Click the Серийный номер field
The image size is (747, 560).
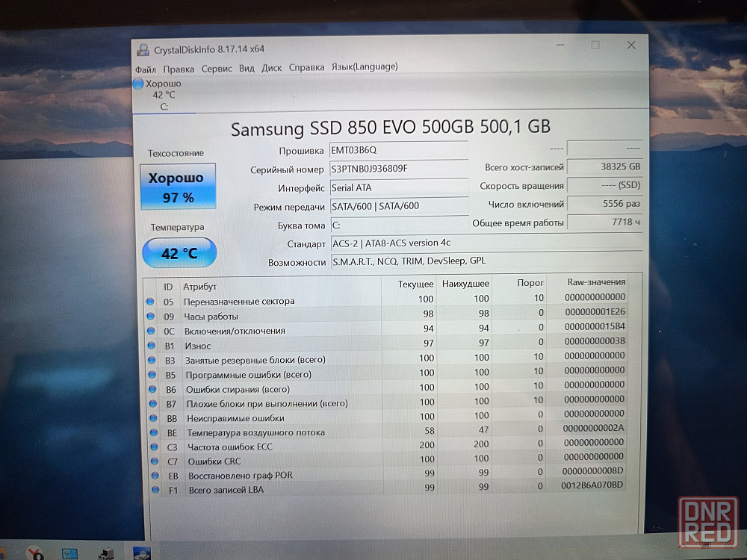[399, 169]
